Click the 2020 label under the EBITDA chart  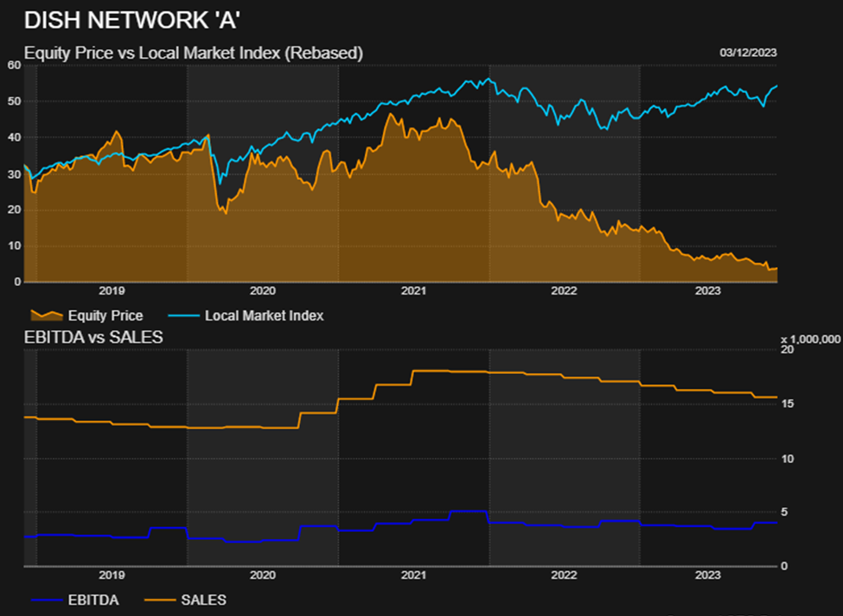point(262,575)
